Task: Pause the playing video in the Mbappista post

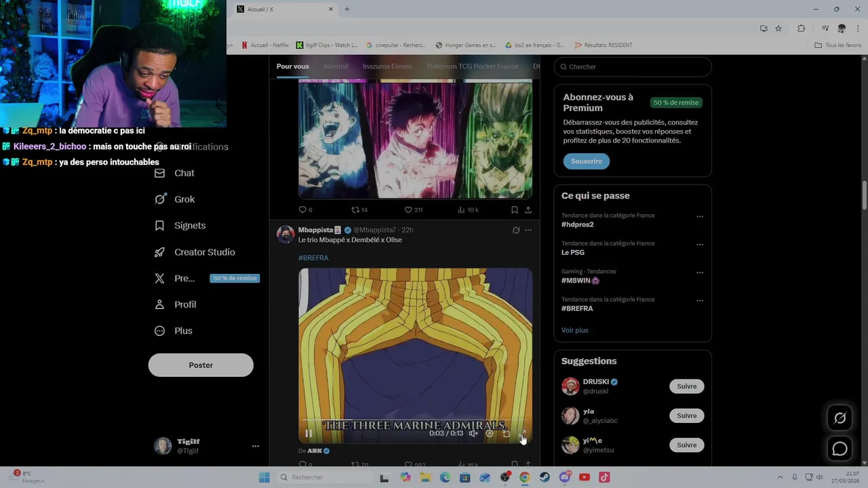Action: (309, 434)
